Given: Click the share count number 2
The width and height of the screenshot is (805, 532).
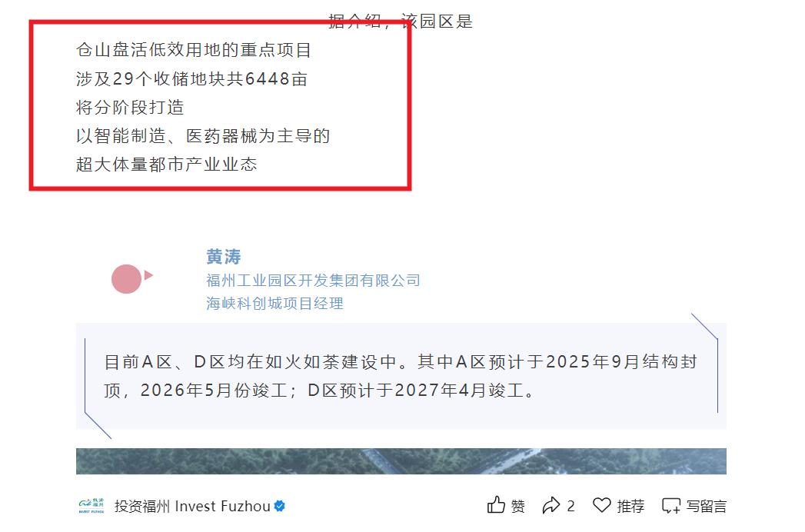Looking at the screenshot, I should click(x=570, y=507).
